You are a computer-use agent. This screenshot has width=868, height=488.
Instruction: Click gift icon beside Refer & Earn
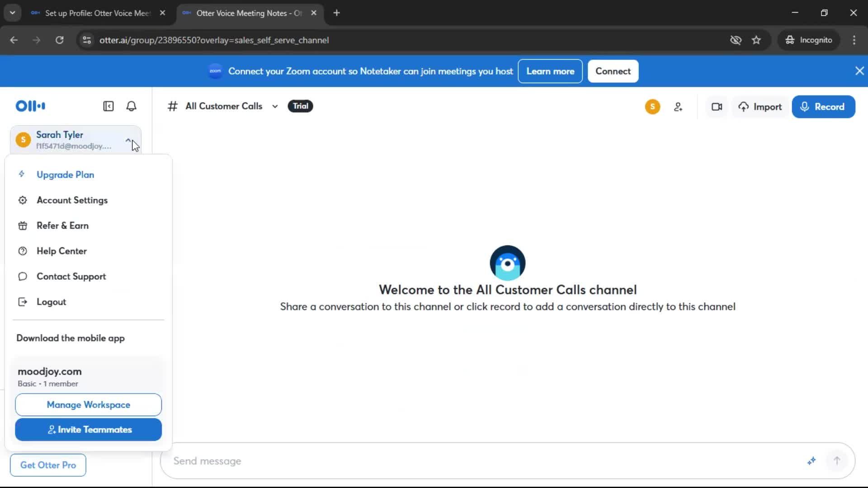(23, 225)
